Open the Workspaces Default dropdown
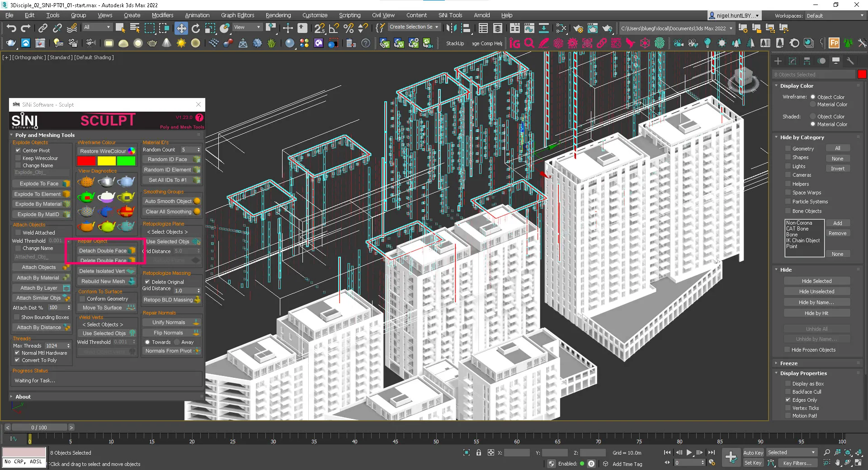The width and height of the screenshot is (868, 470). point(835,16)
